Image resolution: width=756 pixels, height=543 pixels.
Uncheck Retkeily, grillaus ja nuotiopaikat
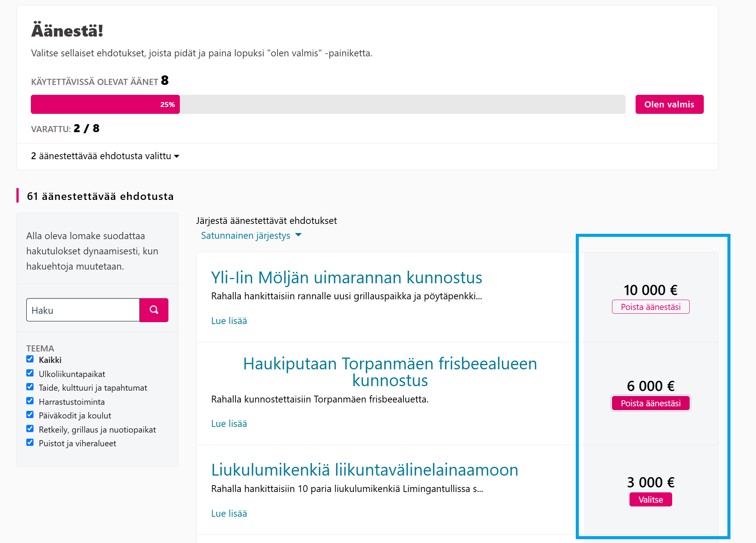click(x=30, y=429)
